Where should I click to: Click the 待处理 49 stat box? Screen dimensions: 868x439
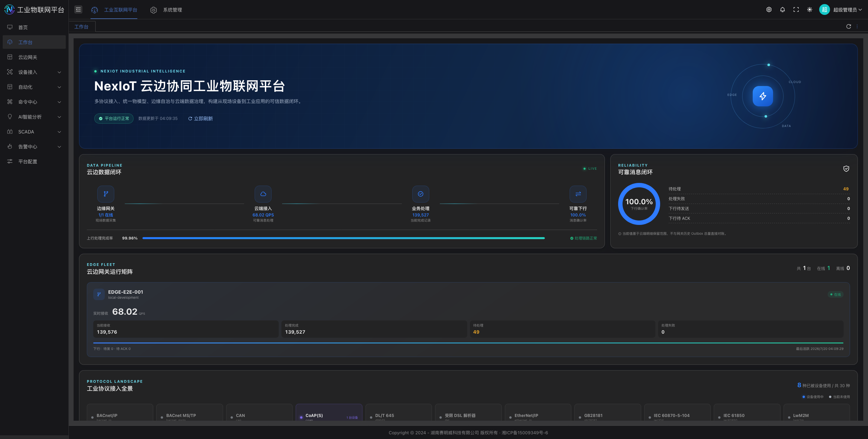[562, 329]
